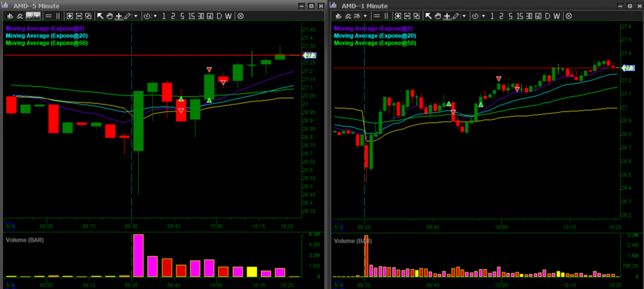The image size is (644, 289).
Task: Switch AMD 1 Minute chart to 15-minute interval
Action: coord(520,15)
